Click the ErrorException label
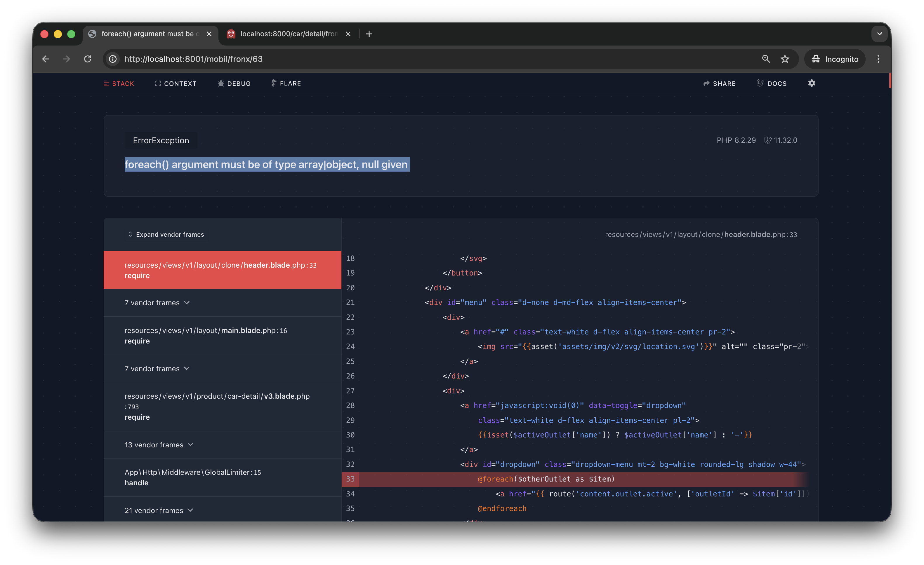The image size is (924, 565). (161, 140)
